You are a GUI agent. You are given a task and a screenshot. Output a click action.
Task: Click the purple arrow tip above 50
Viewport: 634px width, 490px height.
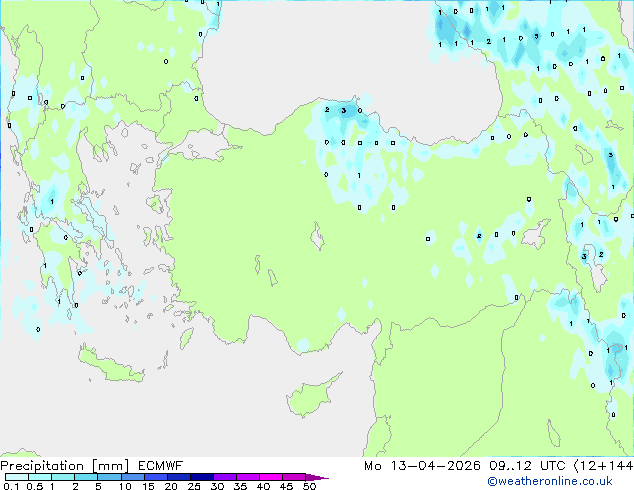point(317,477)
